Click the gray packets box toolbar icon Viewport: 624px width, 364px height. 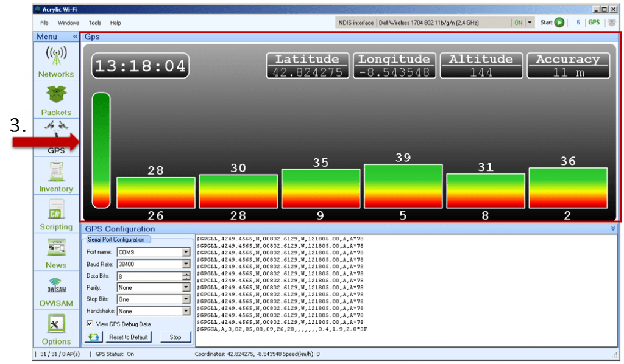[x=612, y=23]
